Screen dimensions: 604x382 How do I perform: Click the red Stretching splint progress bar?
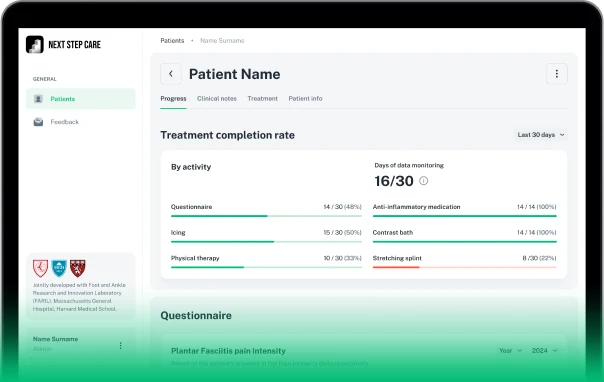[x=465, y=267]
